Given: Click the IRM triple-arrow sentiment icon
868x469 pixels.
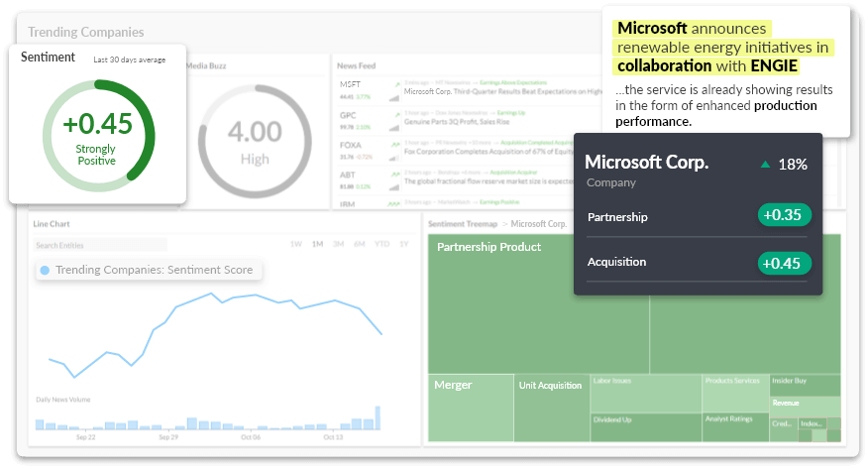Looking at the screenshot, I should click(x=395, y=200).
